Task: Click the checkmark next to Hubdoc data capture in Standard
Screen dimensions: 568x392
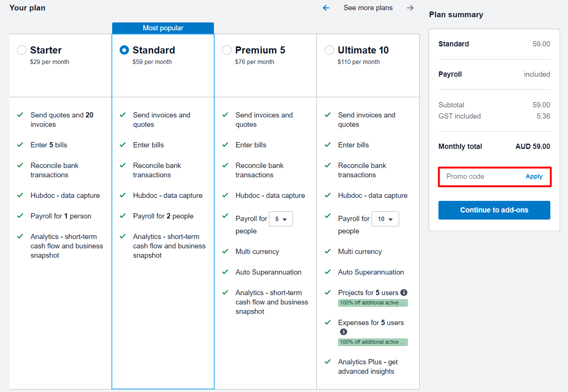Action: tap(123, 195)
